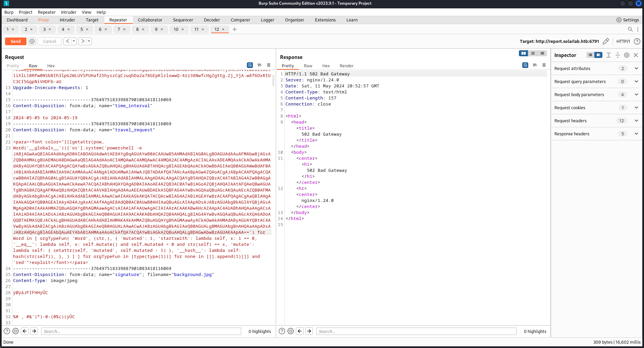Edit target with pencil icon

pyautogui.click(x=606, y=41)
